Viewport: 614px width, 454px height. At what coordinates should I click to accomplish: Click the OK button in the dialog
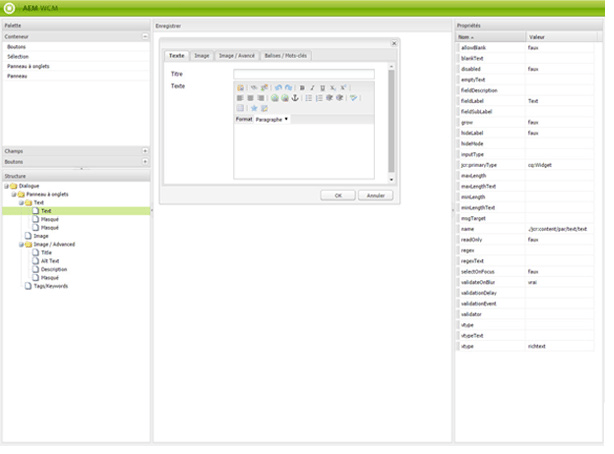tap(338, 195)
